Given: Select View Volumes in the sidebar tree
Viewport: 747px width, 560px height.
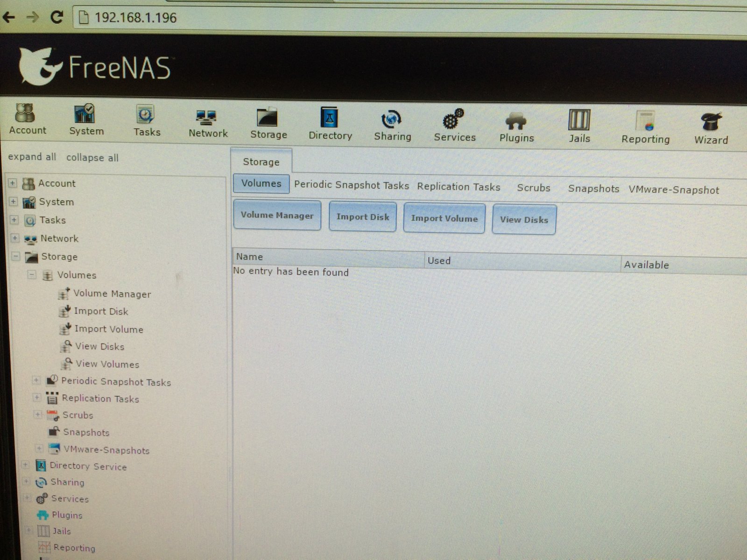Looking at the screenshot, I should (x=107, y=364).
